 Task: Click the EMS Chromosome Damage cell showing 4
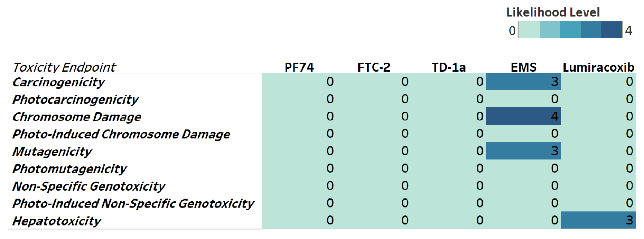coord(524,116)
